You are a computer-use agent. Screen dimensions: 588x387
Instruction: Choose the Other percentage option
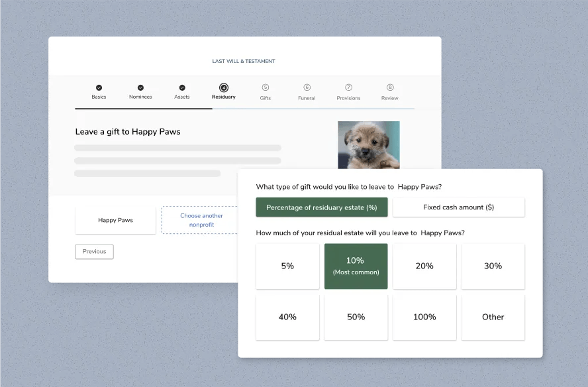click(x=493, y=317)
